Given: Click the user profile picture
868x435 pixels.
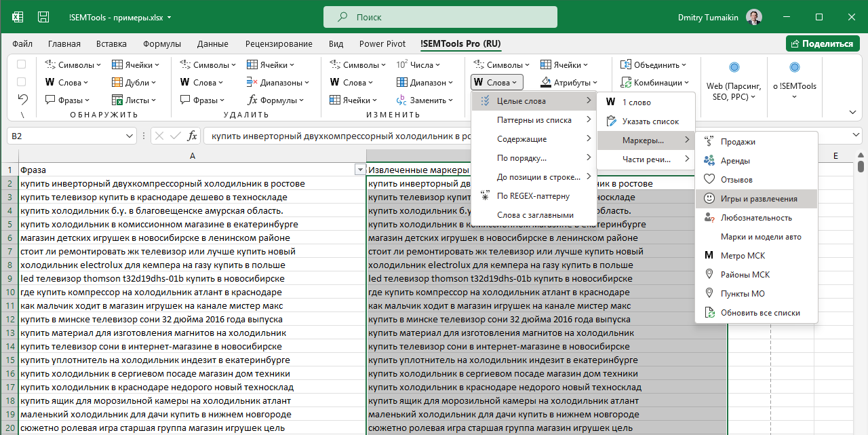Looking at the screenshot, I should click(753, 17).
